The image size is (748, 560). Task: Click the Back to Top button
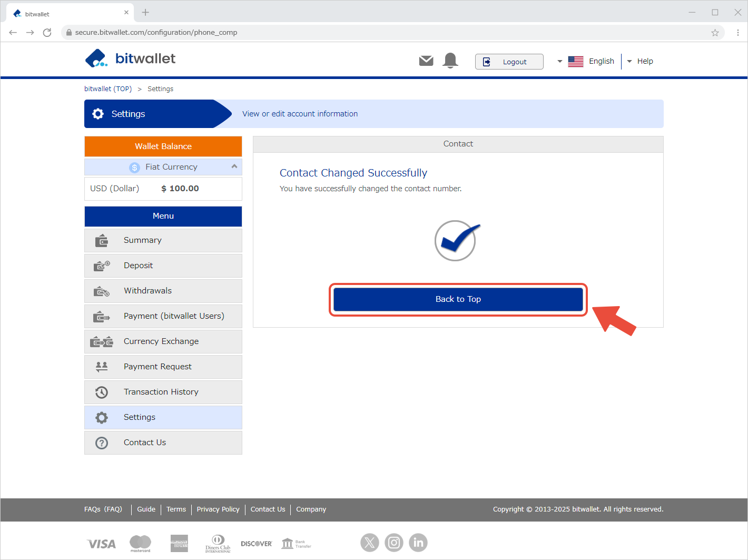(x=458, y=299)
